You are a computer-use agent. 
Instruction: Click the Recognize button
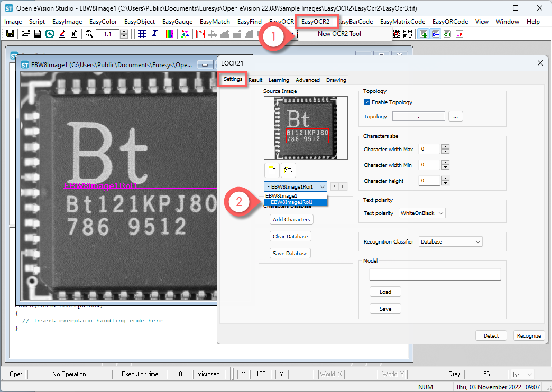point(529,335)
